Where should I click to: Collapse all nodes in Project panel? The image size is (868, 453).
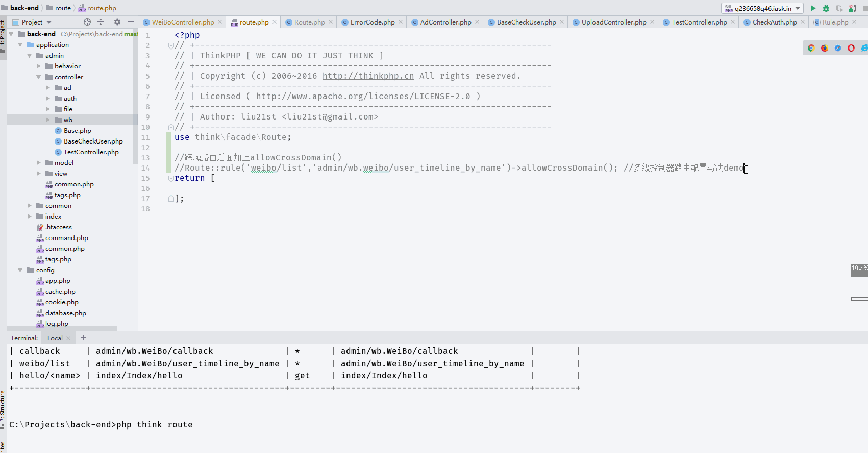[101, 22]
